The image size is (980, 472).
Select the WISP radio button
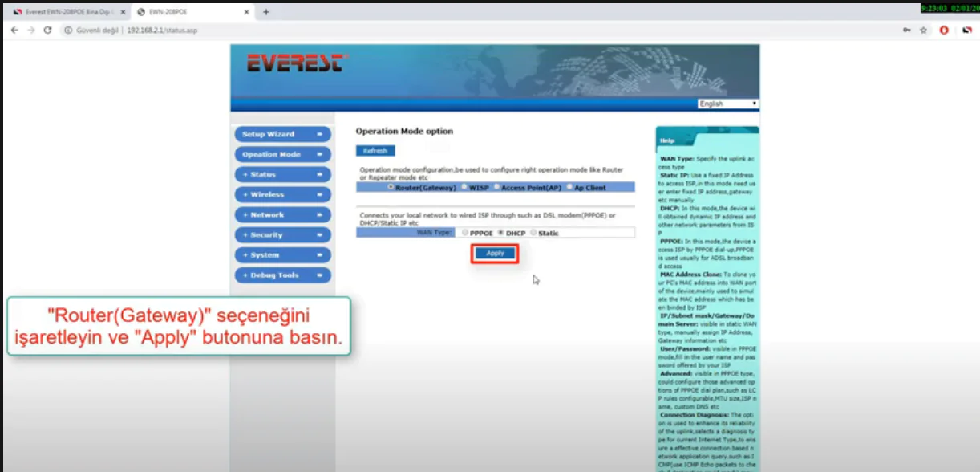point(464,187)
